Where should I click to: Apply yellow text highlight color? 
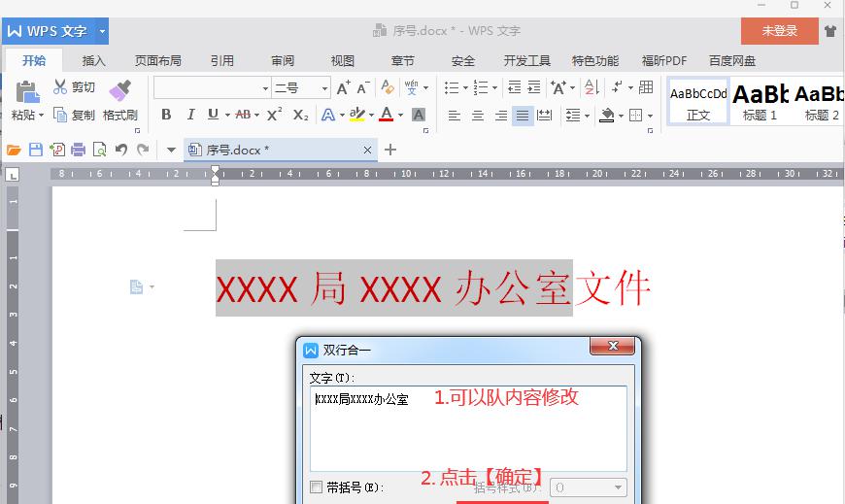click(356, 115)
